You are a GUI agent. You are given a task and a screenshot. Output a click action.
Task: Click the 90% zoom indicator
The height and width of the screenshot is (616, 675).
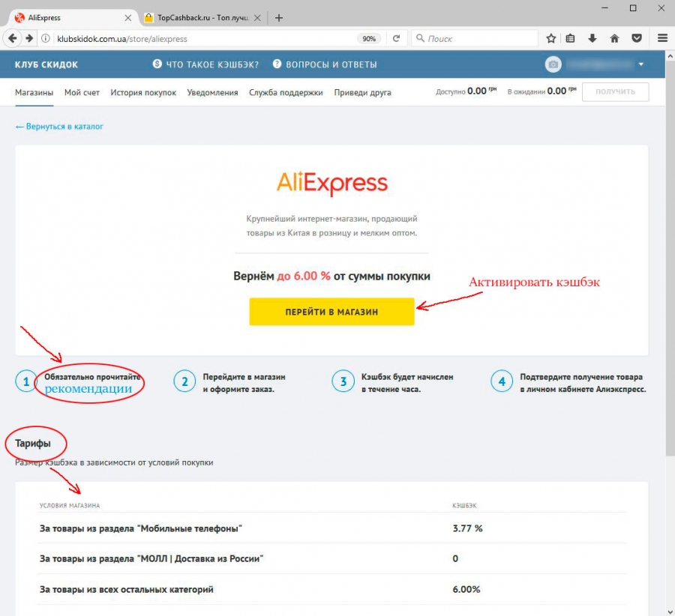pos(369,38)
